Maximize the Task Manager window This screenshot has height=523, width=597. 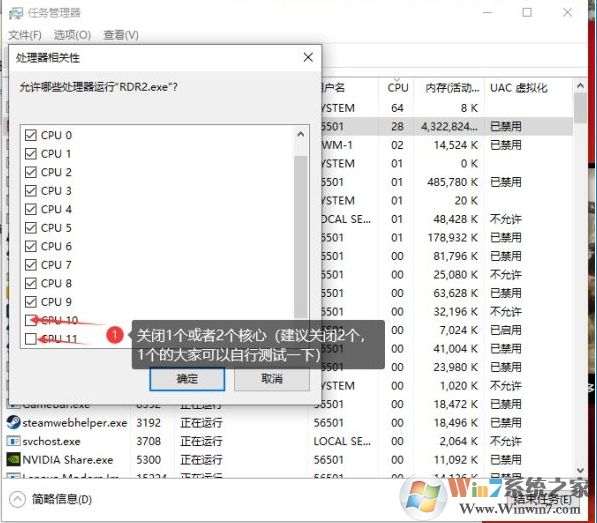(527, 13)
